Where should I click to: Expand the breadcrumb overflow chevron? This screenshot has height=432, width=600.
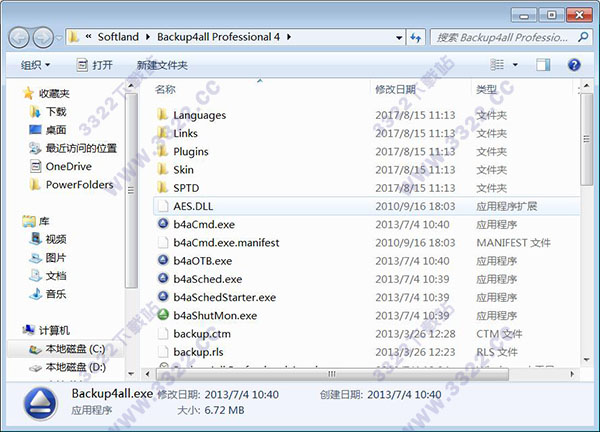(x=88, y=36)
